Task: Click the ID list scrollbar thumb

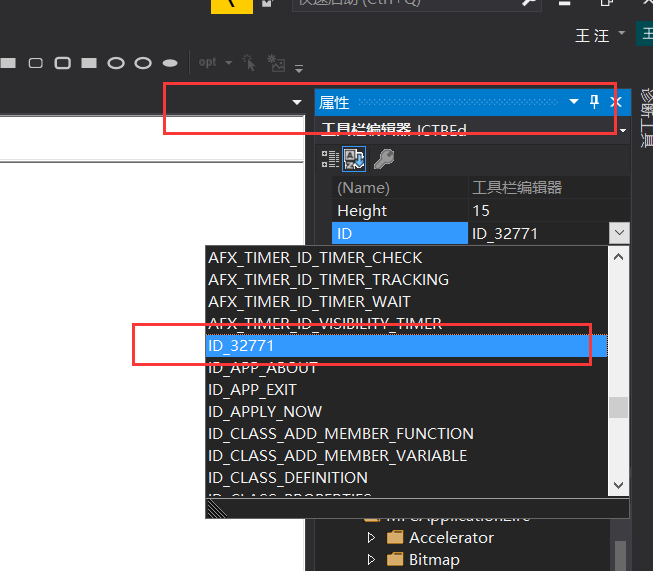Action: (x=618, y=407)
